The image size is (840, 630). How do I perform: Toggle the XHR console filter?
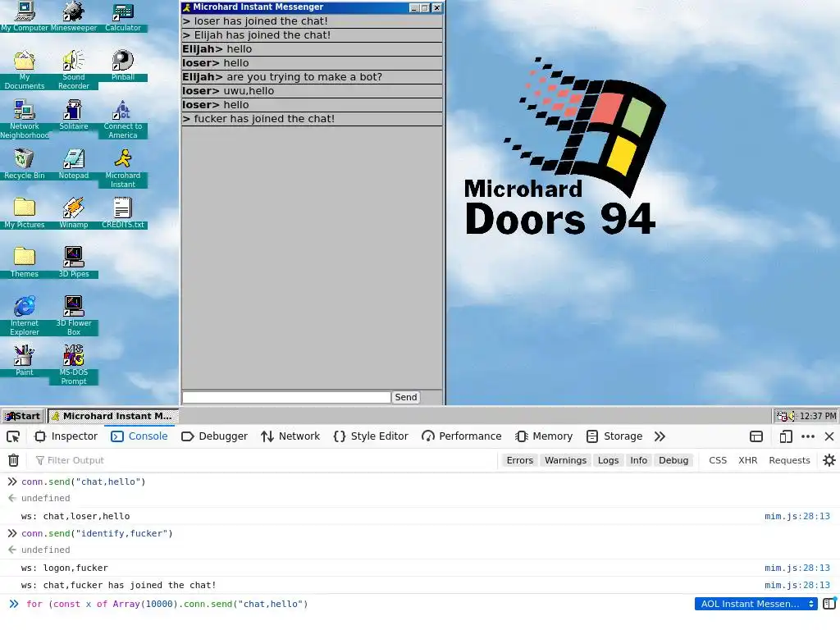point(747,460)
